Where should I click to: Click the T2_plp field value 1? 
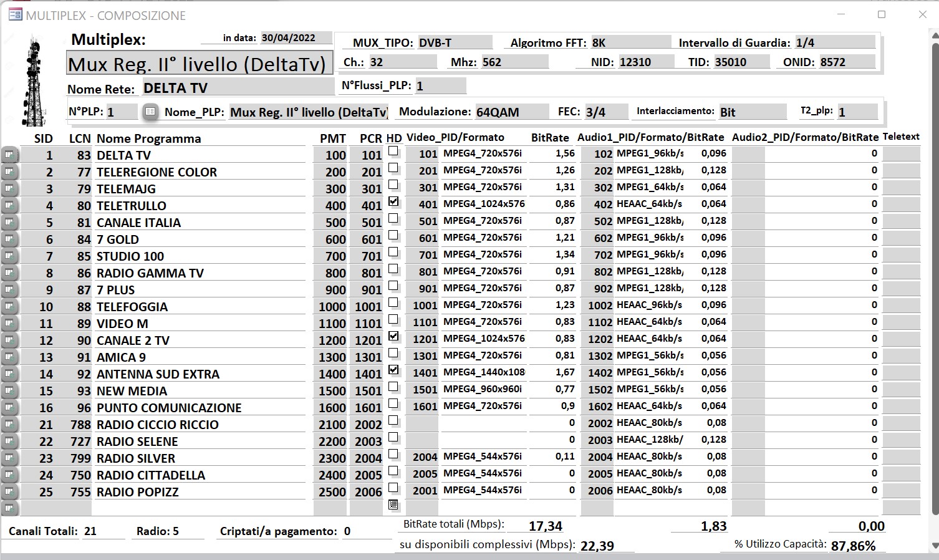[857, 112]
